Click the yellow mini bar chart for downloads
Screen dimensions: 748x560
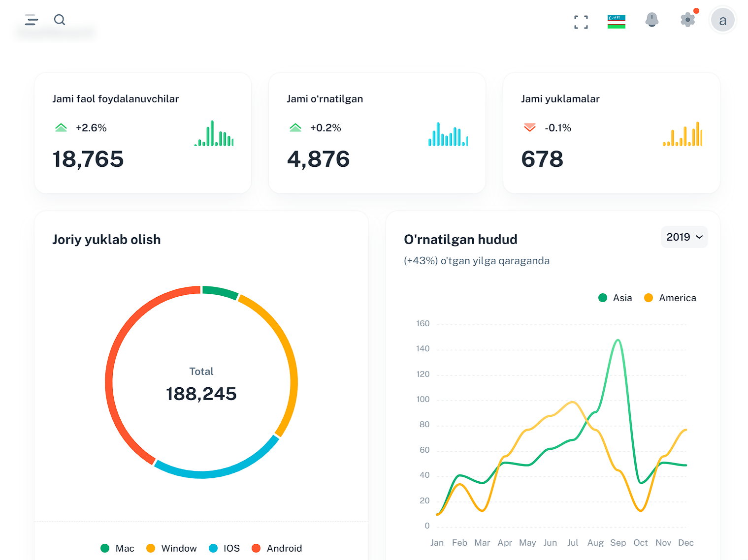(x=683, y=134)
